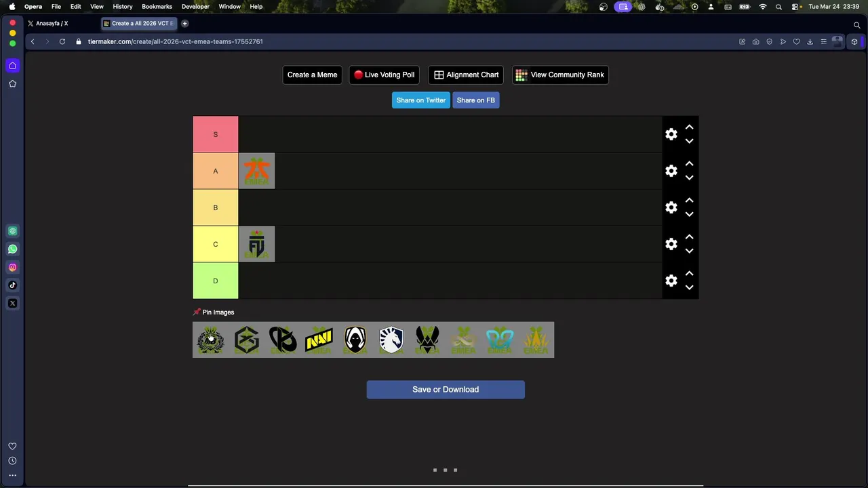The width and height of the screenshot is (868, 488).
Task: Click the Create a Meme button
Action: click(312, 75)
